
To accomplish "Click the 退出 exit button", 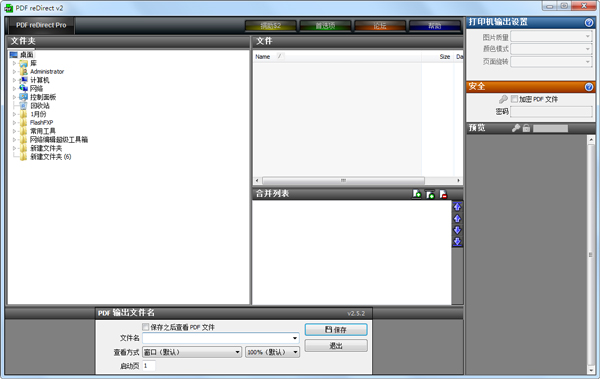I will point(336,346).
